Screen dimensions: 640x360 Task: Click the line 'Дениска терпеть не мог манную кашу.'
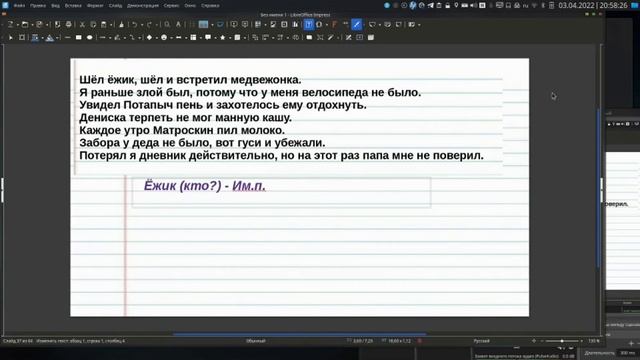[185, 118]
